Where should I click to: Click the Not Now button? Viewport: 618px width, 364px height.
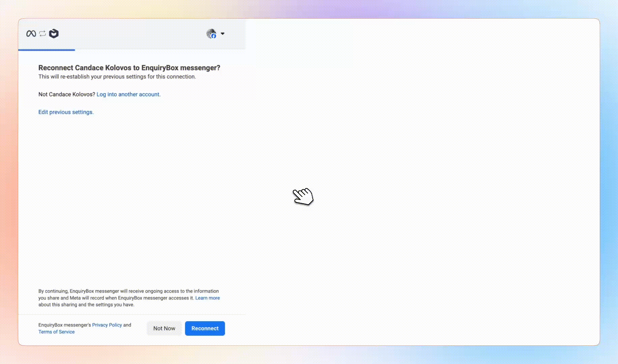coord(164,328)
